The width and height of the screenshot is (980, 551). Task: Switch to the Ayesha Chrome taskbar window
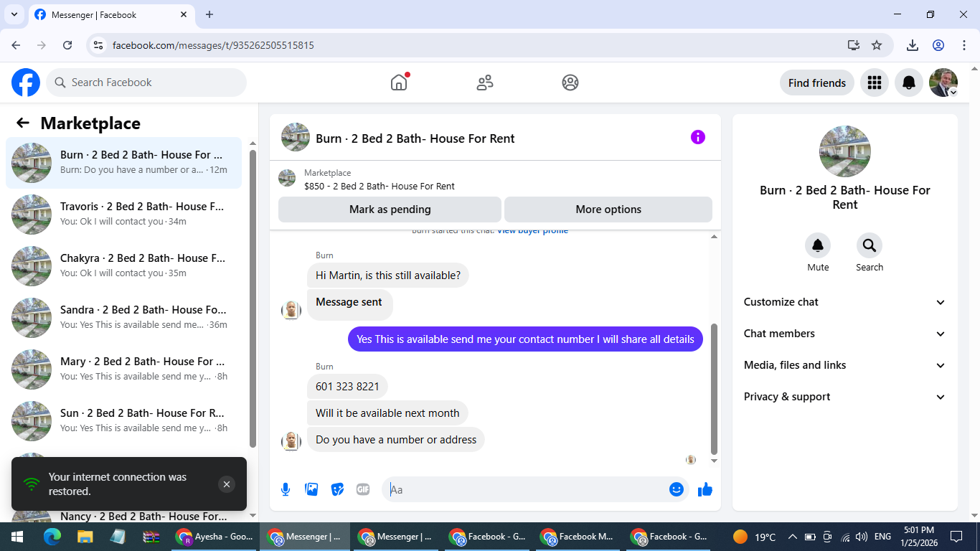click(x=216, y=537)
